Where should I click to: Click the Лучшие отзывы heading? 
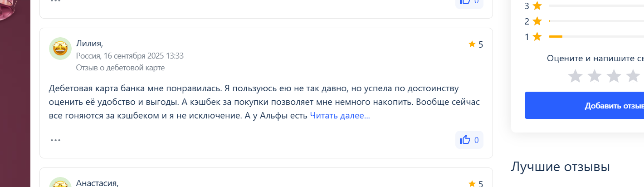(x=560, y=167)
